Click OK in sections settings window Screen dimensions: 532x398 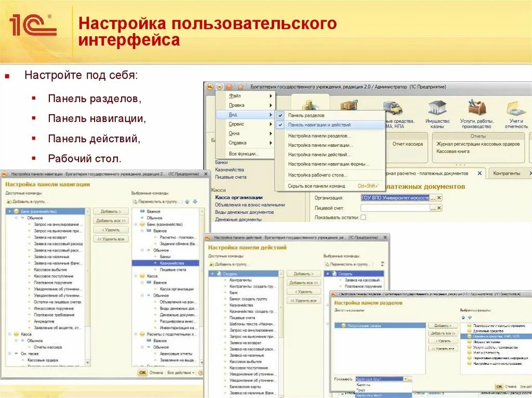[x=499, y=387]
